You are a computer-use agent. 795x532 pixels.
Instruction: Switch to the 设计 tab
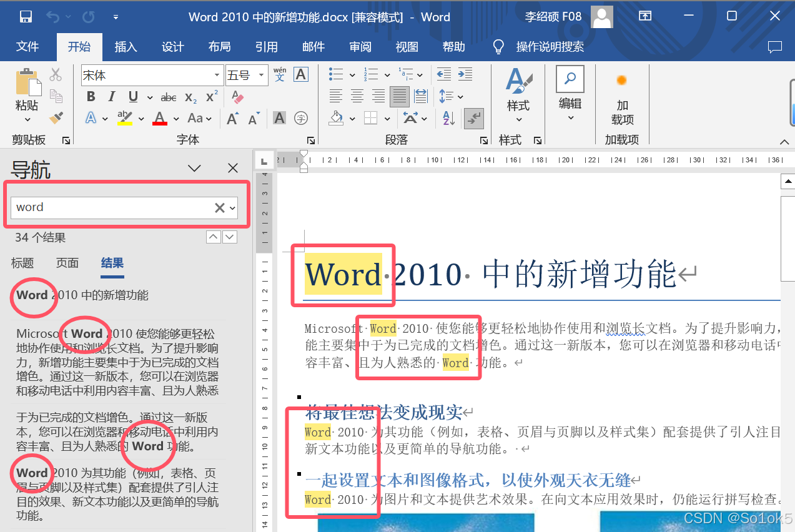click(172, 47)
